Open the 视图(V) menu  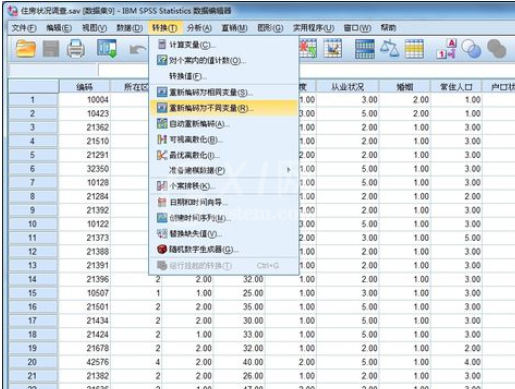coord(94,28)
